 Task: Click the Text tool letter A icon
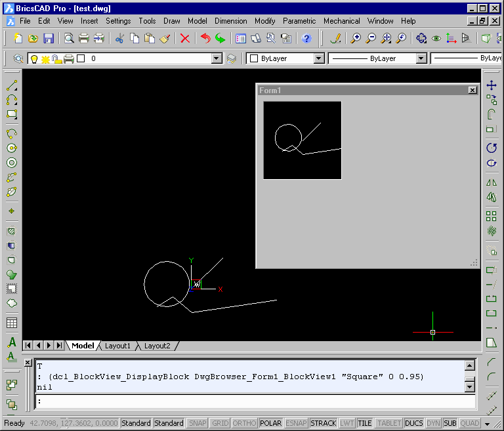pyautogui.click(x=12, y=342)
